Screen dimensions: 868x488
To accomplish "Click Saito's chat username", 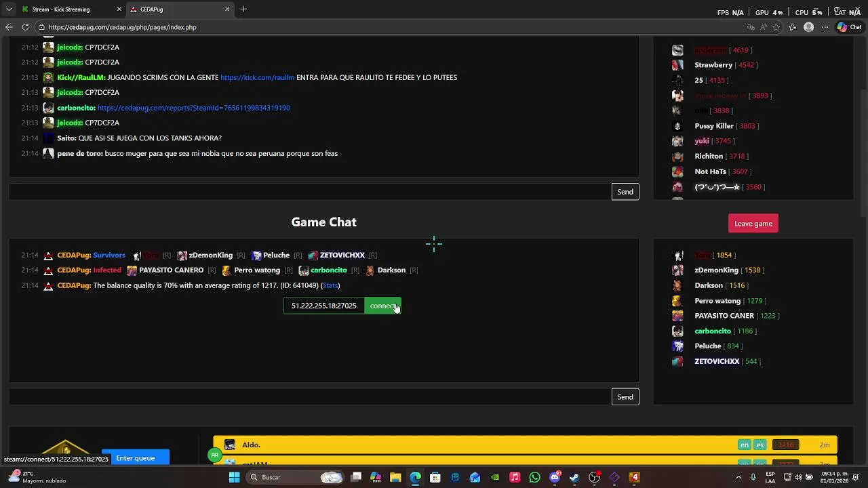I will [66, 138].
